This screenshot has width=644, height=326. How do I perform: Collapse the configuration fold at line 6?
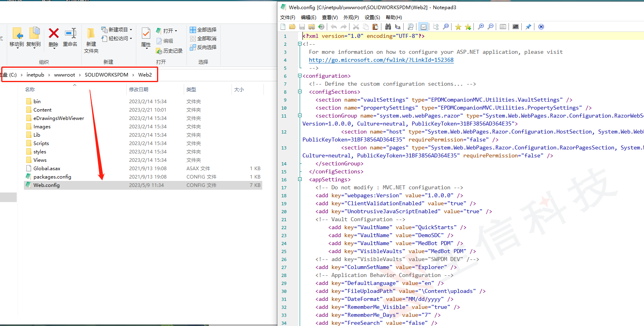click(x=300, y=76)
